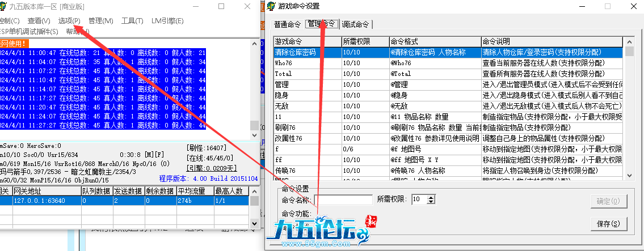The image size is (644, 251).
Task: Select the ff command name cell
Action: (x=308, y=160)
